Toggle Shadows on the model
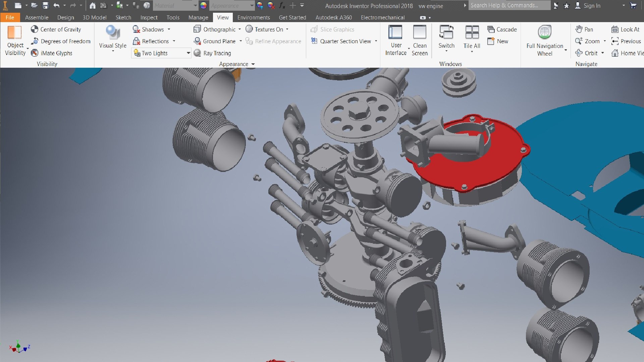This screenshot has width=644, height=362. click(x=148, y=29)
